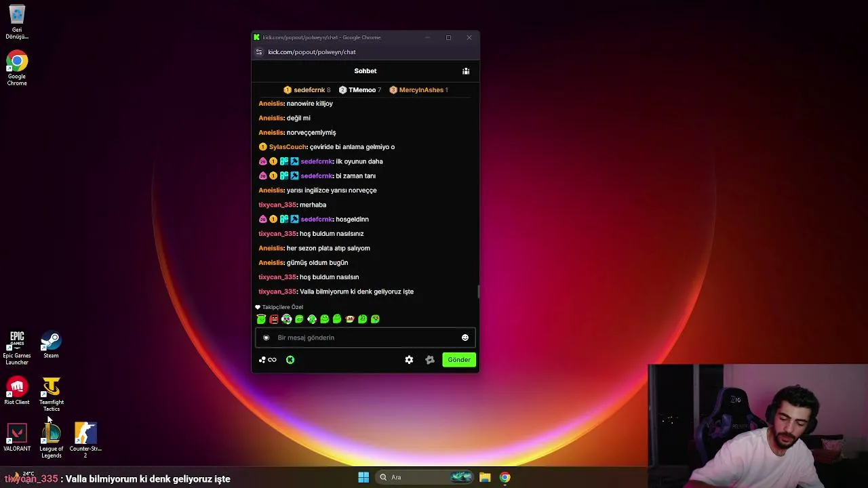Click the greyed-out badge icon beside Gönder
Screen dimensions: 868x488
click(430, 360)
